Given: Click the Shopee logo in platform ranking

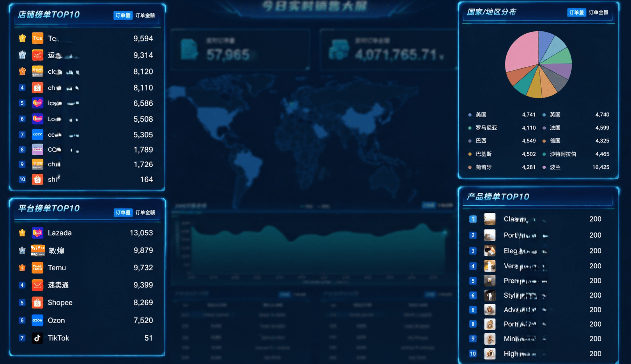Looking at the screenshot, I should (x=37, y=302).
